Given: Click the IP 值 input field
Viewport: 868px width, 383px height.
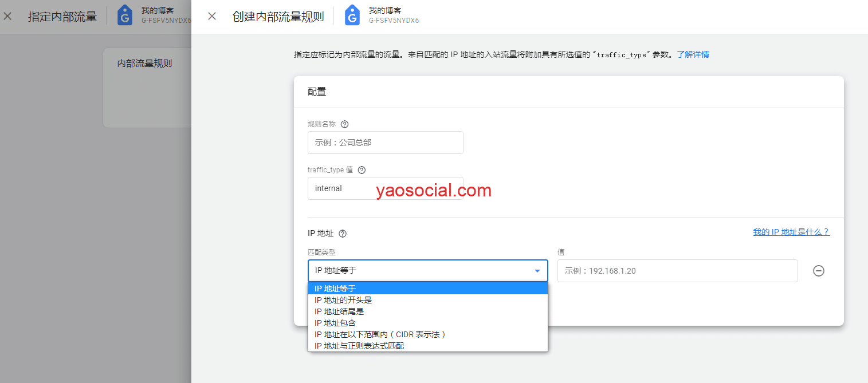Looking at the screenshot, I should (x=677, y=271).
